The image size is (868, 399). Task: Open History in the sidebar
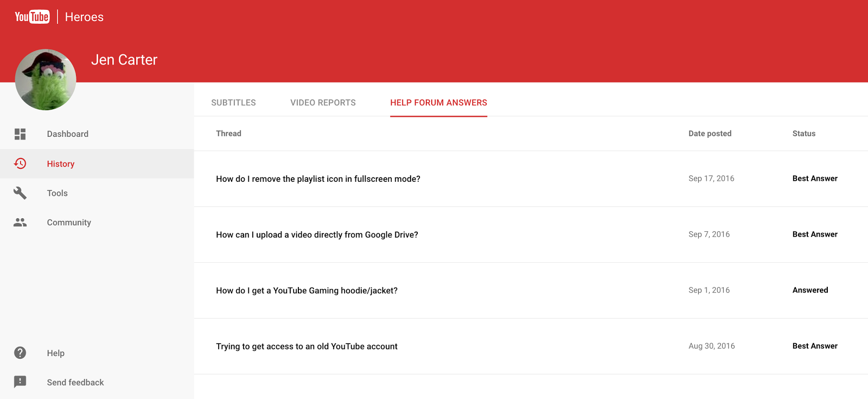[61, 164]
